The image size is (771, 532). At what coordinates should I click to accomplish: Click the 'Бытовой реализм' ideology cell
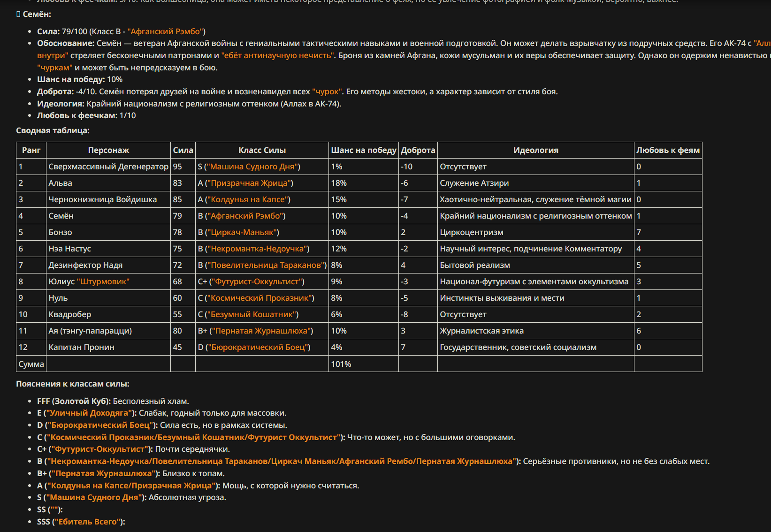pos(536,265)
